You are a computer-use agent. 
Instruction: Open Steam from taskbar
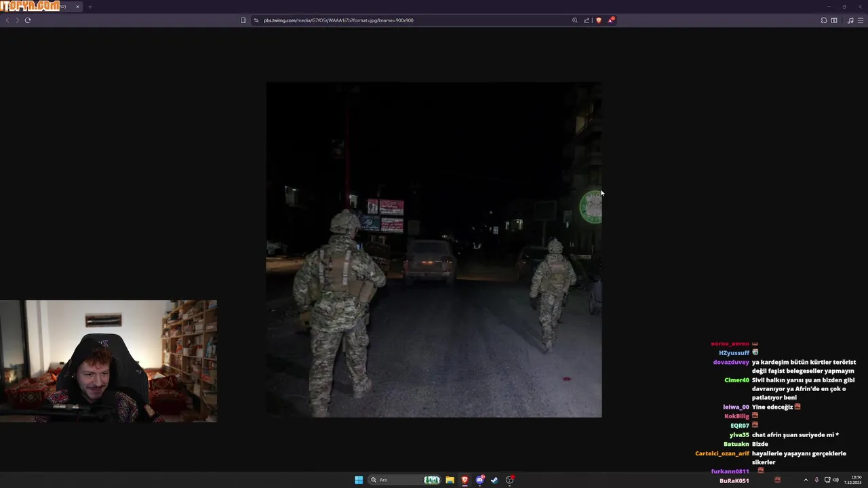point(494,480)
